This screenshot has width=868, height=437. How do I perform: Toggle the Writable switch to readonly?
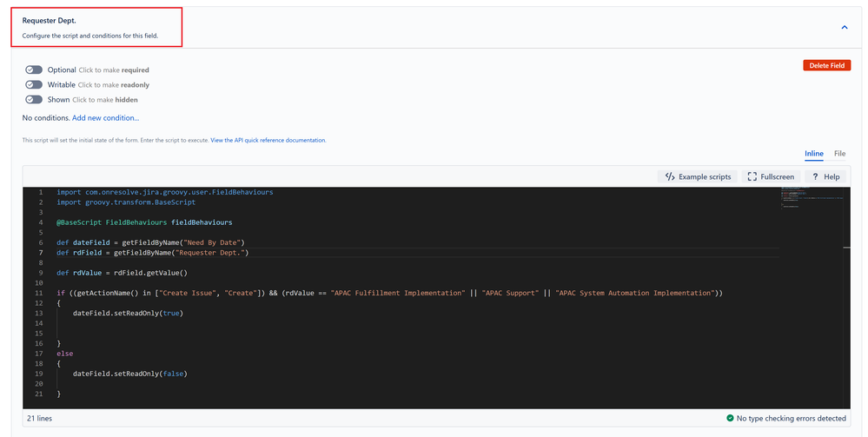point(34,85)
